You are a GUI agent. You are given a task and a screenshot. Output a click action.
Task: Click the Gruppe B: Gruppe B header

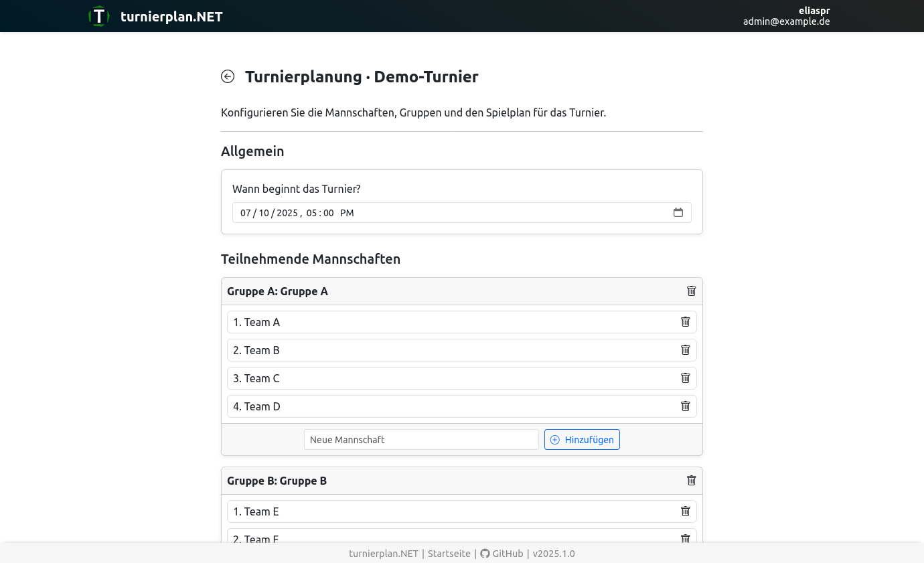277,481
